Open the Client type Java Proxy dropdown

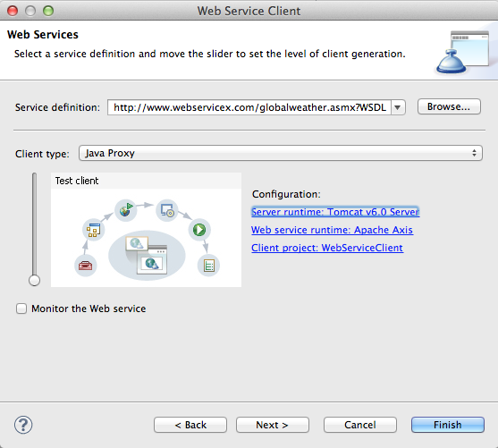pos(281,153)
